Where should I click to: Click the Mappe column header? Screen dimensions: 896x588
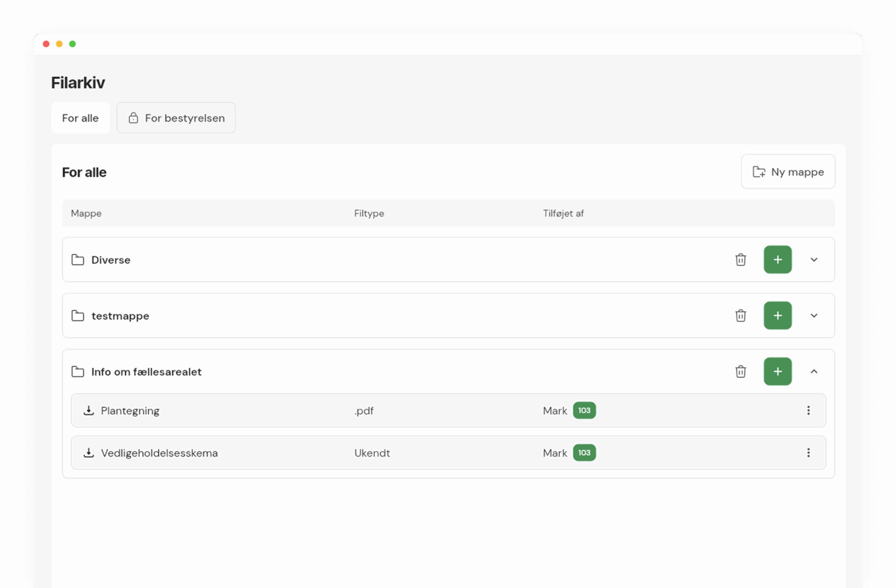86,213
